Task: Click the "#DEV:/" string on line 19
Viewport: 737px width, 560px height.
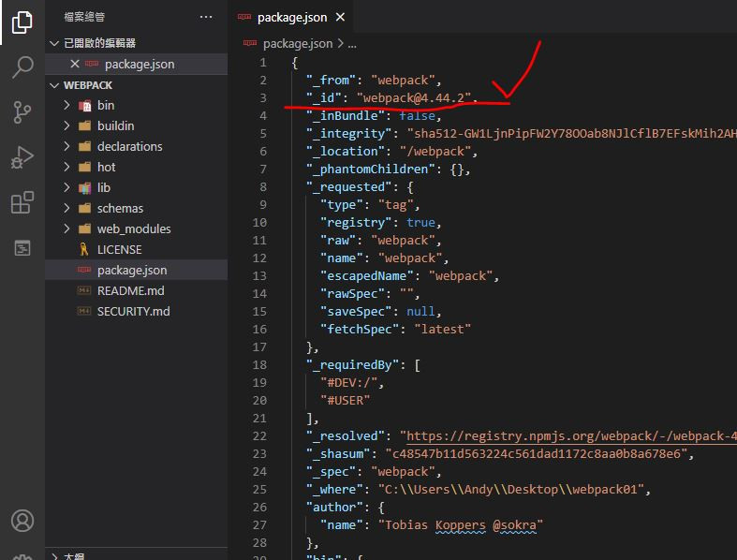Action: 349,383
